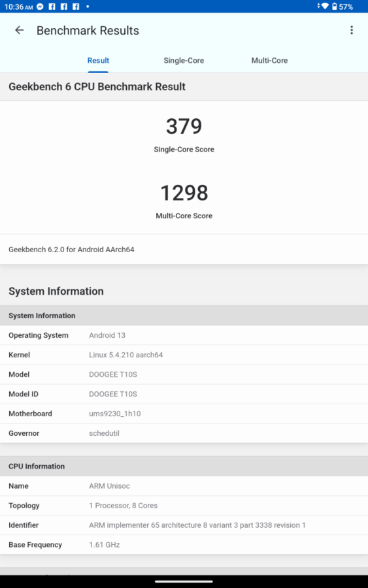Tap the third Facebook notification icon
Image resolution: width=368 pixels, height=588 pixels.
[76, 7]
